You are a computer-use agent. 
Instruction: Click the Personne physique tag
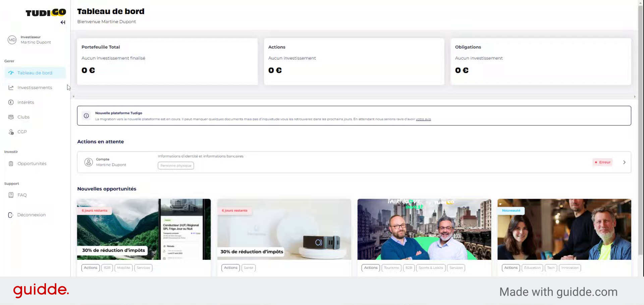(176, 166)
